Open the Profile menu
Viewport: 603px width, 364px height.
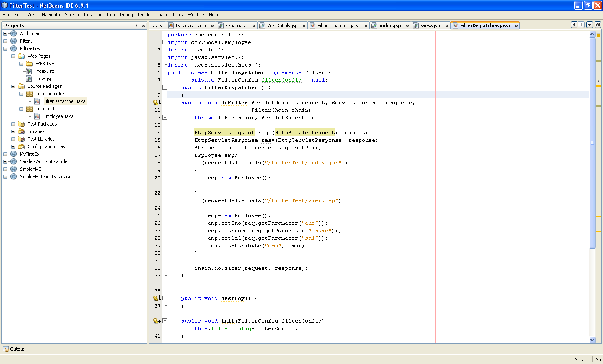[144, 15]
